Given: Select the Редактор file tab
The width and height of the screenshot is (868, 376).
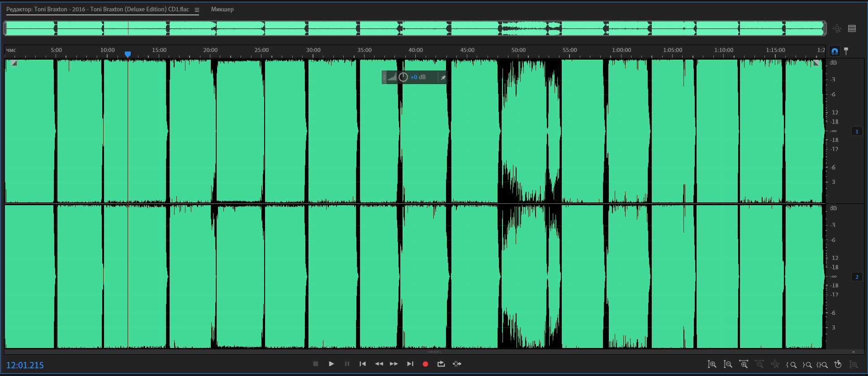Looking at the screenshot, I should click(x=98, y=9).
